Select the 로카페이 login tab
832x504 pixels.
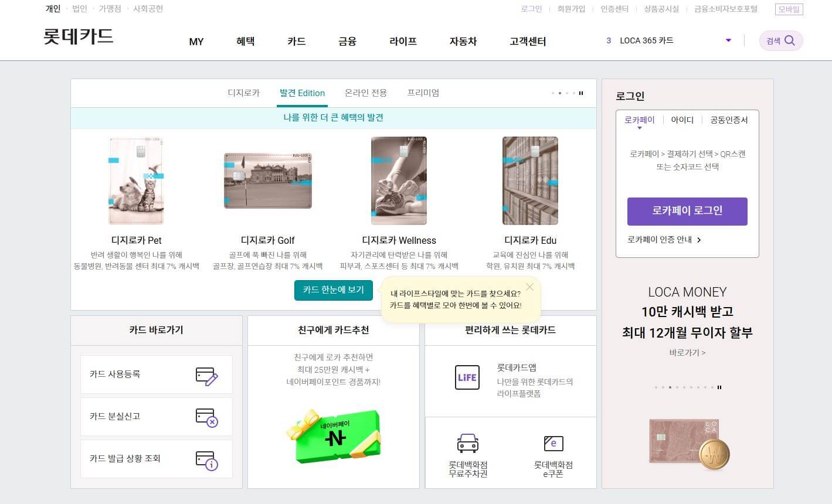pos(640,120)
